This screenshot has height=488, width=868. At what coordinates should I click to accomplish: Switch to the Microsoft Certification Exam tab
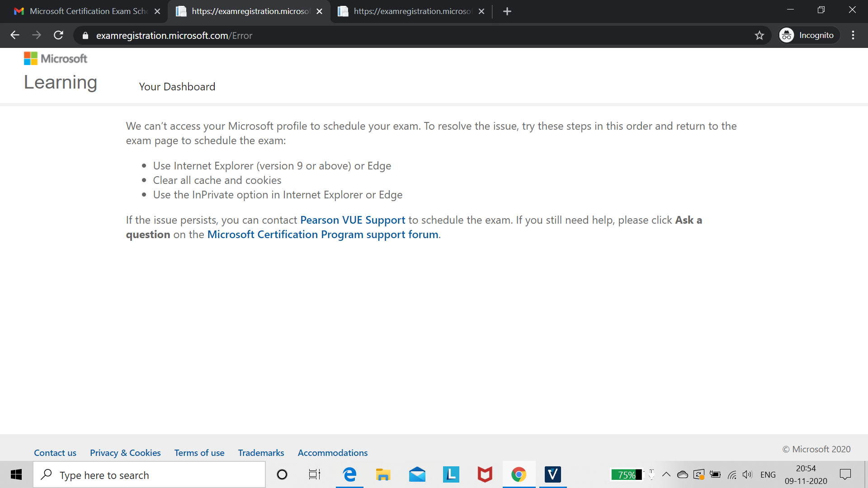coord(81,11)
